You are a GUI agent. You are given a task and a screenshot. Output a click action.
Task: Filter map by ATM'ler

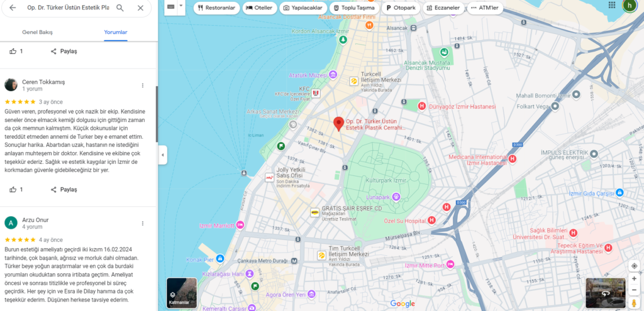pos(485,8)
